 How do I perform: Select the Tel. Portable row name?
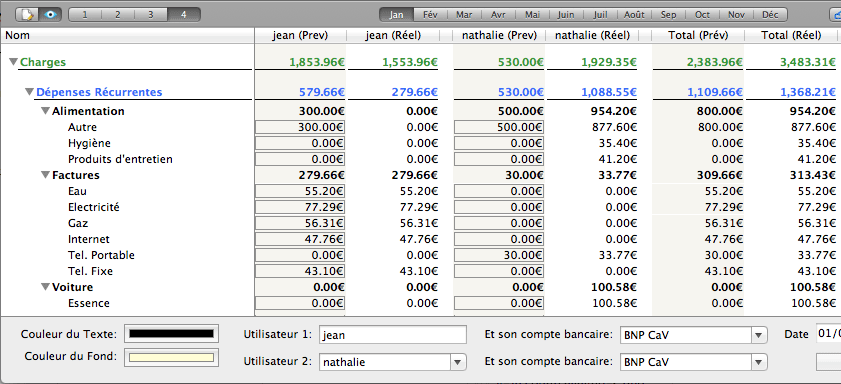click(101, 255)
